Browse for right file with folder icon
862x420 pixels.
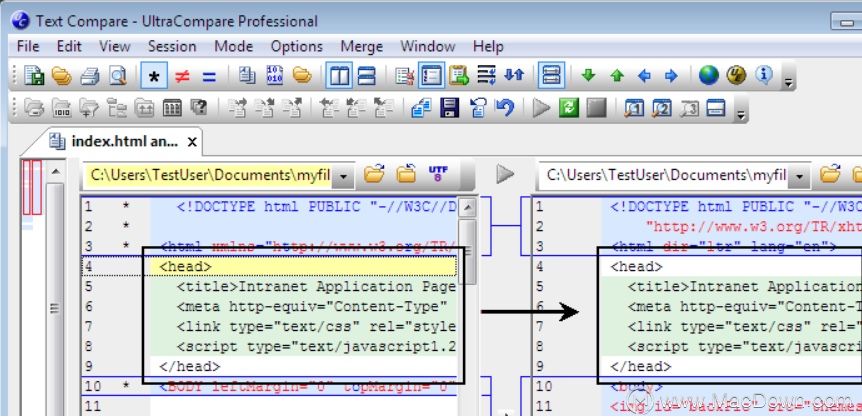[x=830, y=174]
